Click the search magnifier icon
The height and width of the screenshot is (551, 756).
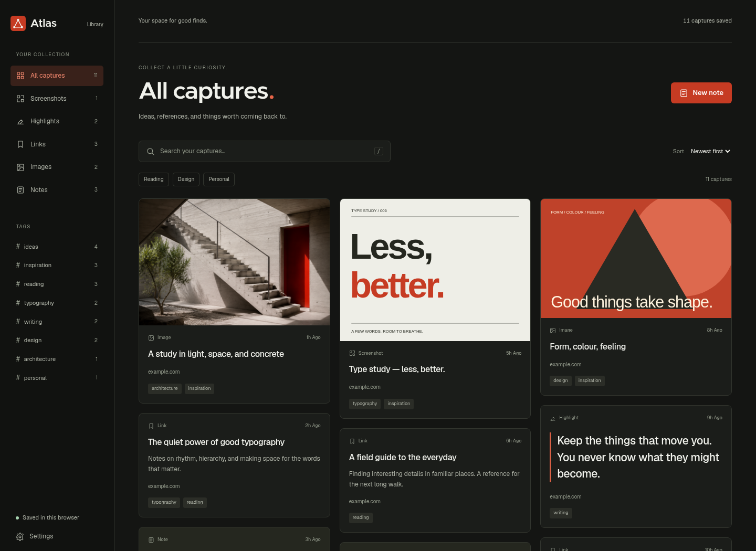151,151
